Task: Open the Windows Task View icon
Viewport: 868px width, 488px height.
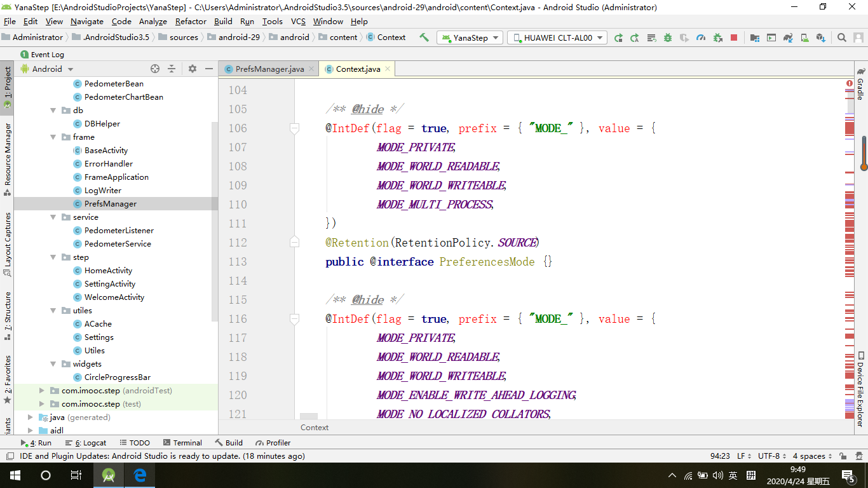Action: click(x=76, y=475)
